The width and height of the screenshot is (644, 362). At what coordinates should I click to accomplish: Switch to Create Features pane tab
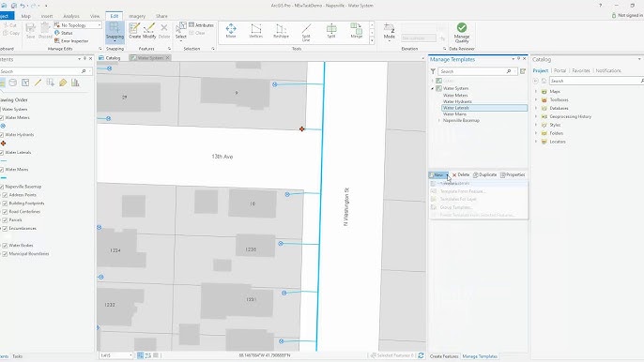click(x=444, y=356)
